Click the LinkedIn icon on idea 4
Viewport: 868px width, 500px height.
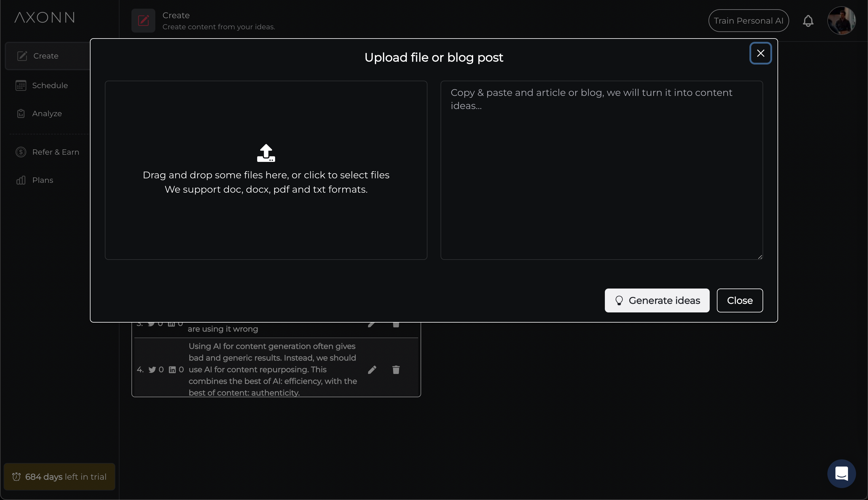(x=172, y=370)
